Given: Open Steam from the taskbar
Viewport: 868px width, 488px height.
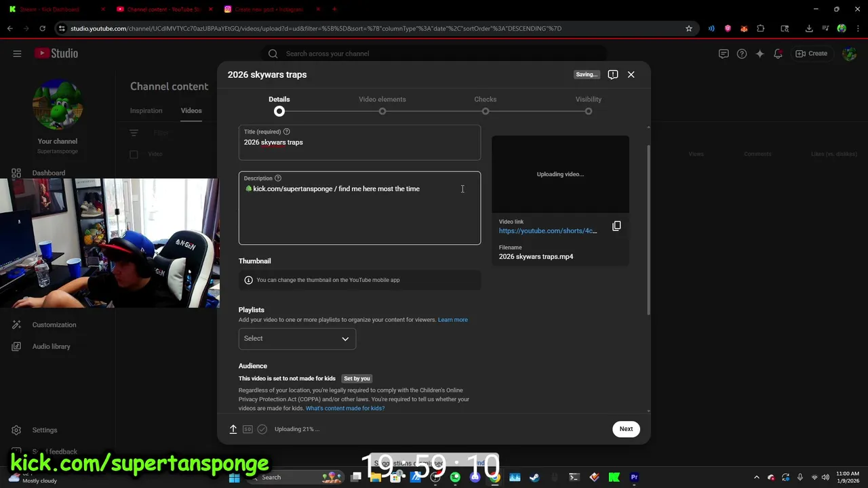Looking at the screenshot, I should click(534, 477).
